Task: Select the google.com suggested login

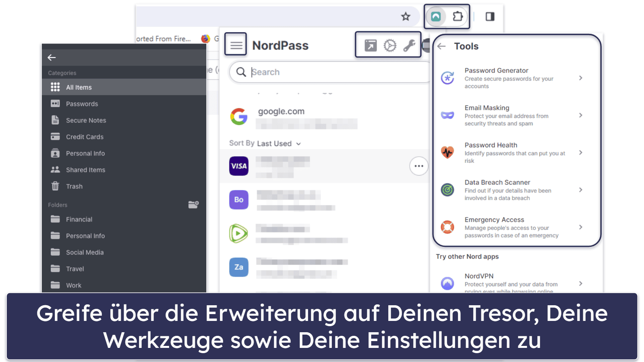Action: click(x=325, y=117)
